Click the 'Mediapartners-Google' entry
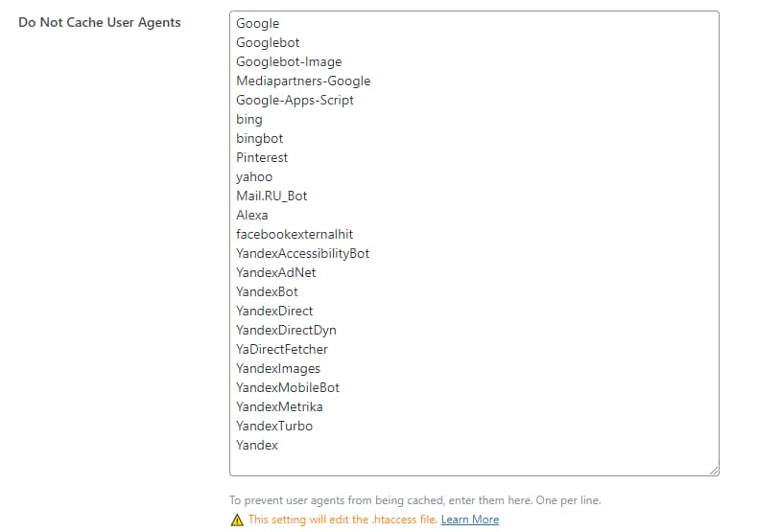This screenshot has width=757, height=532. pos(303,81)
